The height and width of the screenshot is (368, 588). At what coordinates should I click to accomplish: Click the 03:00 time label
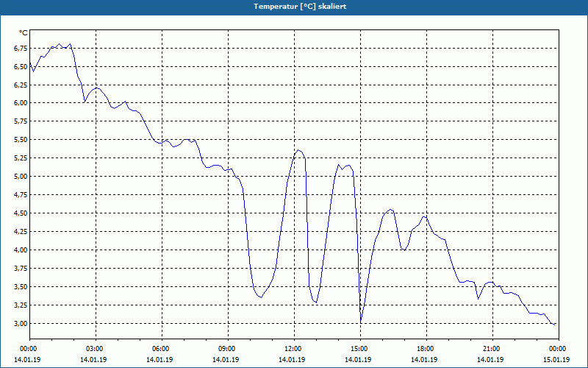click(96, 349)
